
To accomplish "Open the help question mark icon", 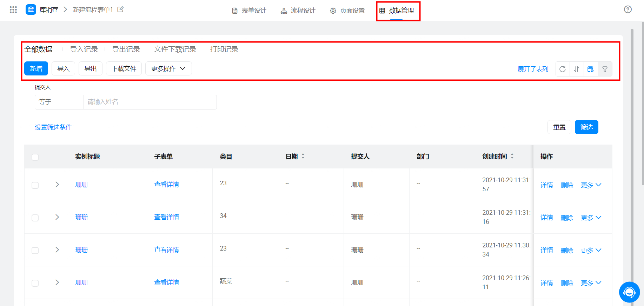I will click(628, 9).
